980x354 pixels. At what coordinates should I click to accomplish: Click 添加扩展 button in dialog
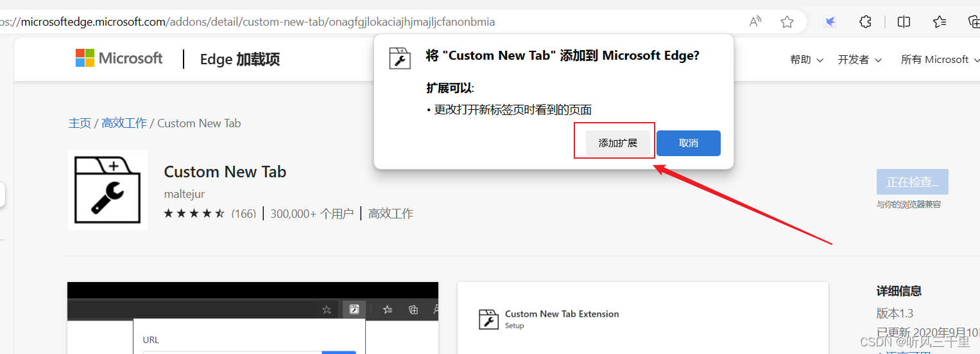click(617, 143)
